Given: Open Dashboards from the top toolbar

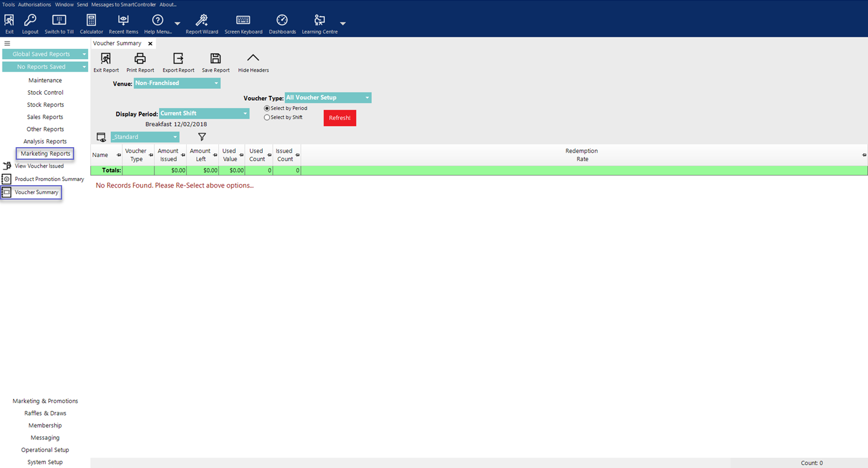Looking at the screenshot, I should [282, 21].
